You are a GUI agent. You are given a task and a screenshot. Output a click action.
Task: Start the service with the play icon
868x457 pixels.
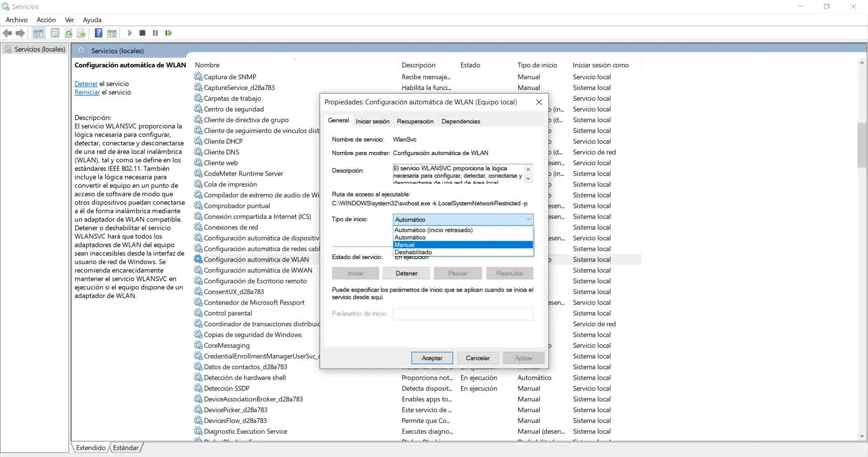coord(130,33)
